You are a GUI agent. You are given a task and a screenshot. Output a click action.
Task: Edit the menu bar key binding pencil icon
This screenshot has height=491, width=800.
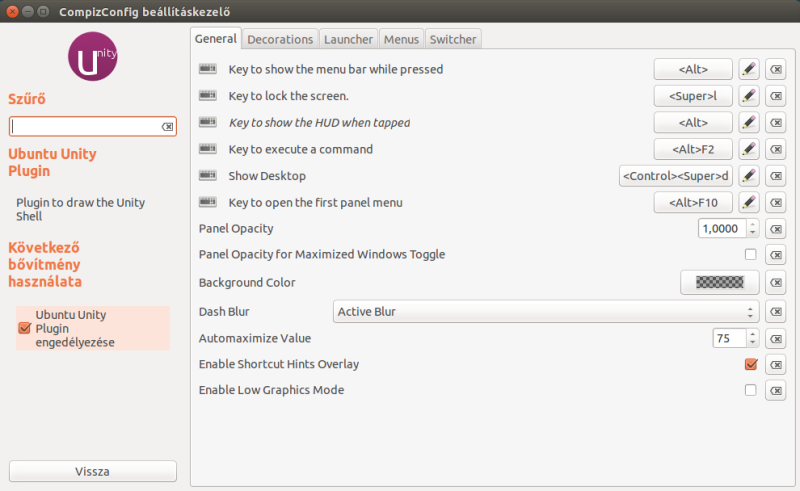[x=748, y=69]
